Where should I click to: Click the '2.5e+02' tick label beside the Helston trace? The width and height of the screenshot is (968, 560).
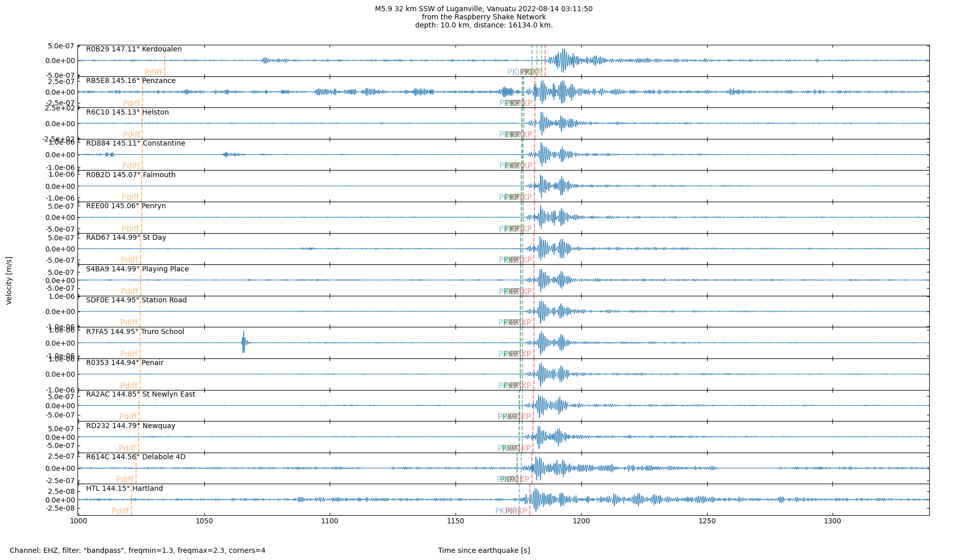click(60, 108)
